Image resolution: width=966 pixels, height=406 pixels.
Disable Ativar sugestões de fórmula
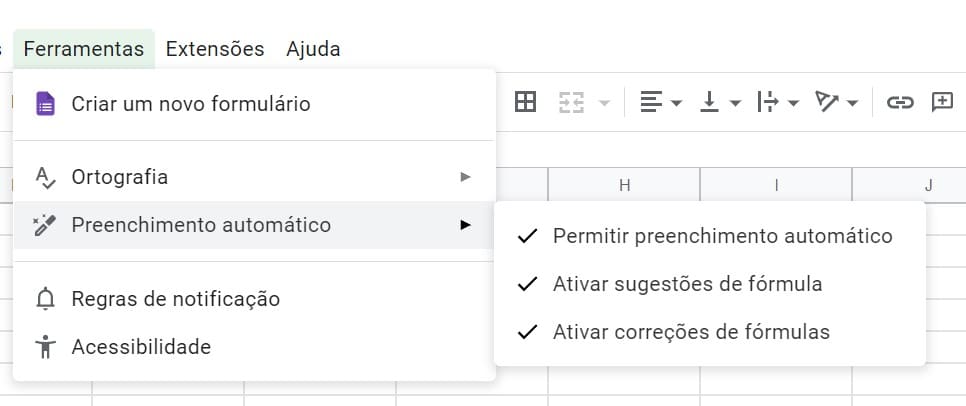[x=710, y=284]
